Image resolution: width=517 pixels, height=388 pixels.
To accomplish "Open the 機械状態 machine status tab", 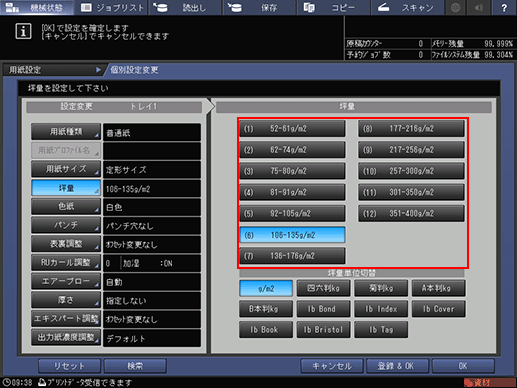I will pos(37,7).
